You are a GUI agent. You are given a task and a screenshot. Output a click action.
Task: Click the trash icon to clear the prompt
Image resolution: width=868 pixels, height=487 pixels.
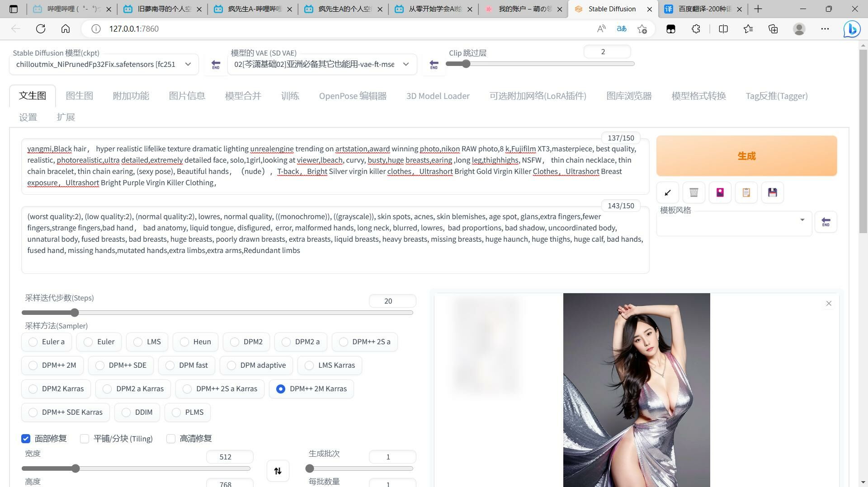click(x=694, y=192)
